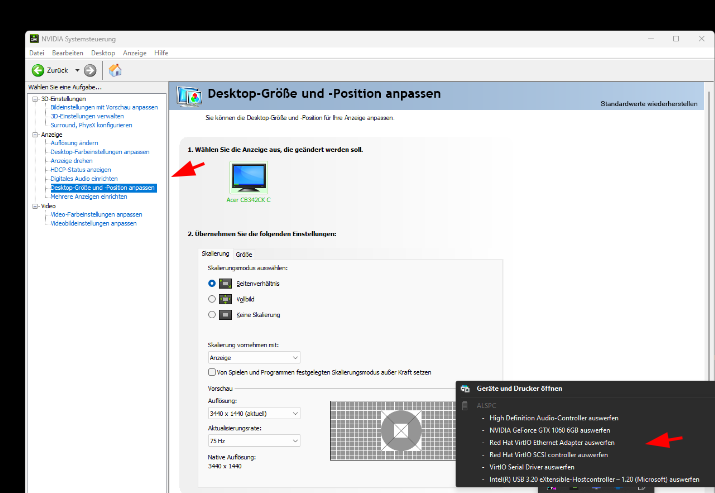Open the Anzeige menu in menu bar
This screenshot has width=715, height=493.
135,53
